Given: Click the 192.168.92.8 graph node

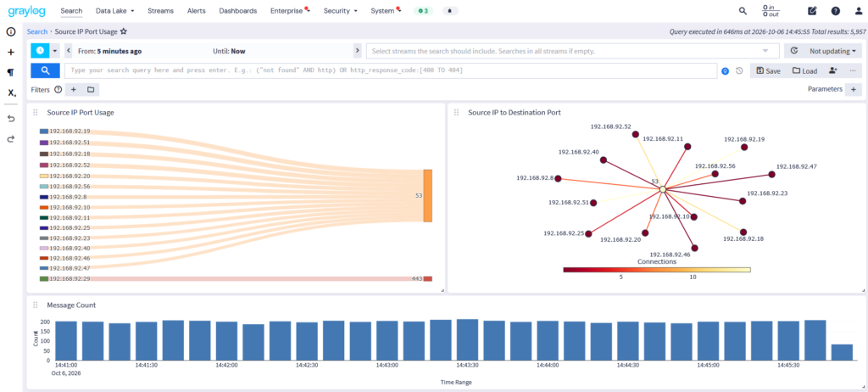Looking at the screenshot, I should 558,178.
